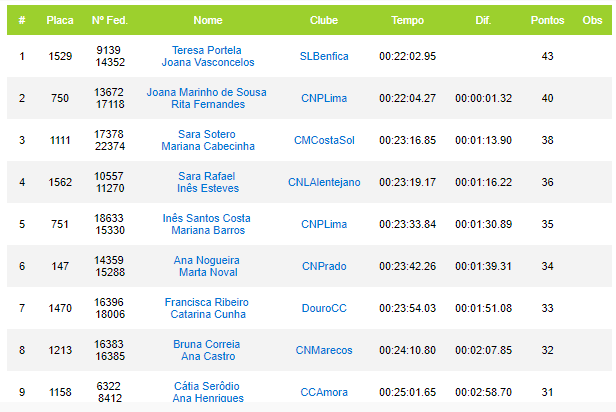The height and width of the screenshot is (412, 616).
Task: Click the Pontos column header
Action: [x=547, y=20]
